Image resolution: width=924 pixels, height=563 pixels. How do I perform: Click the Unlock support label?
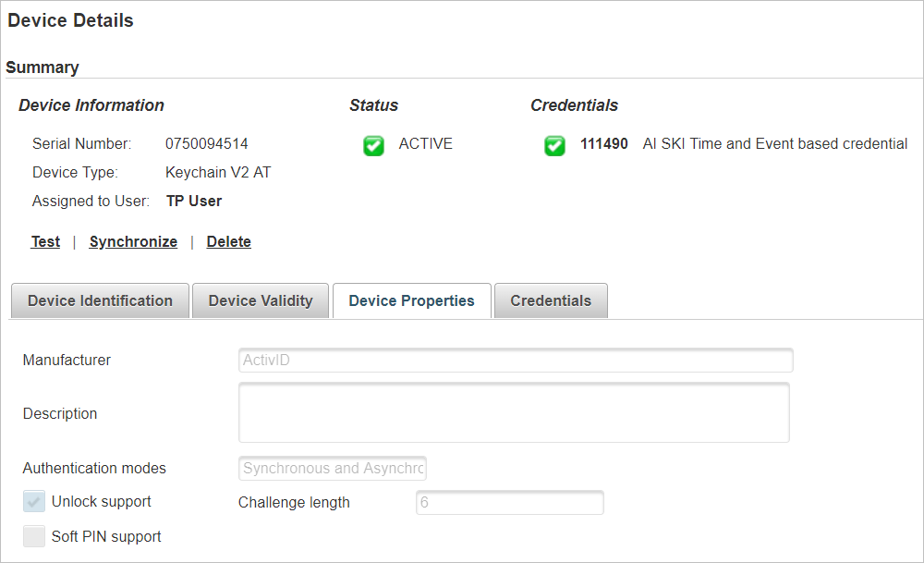[102, 502]
